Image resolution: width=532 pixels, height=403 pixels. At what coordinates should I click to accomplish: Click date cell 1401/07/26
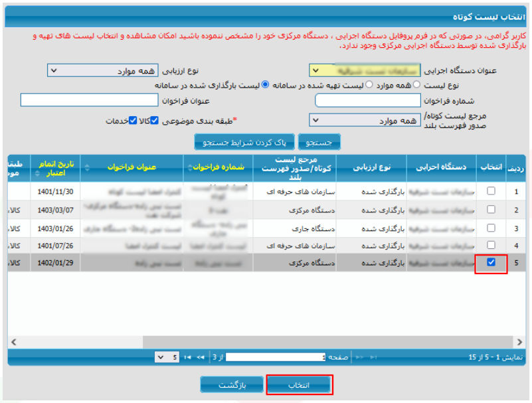[x=55, y=246]
